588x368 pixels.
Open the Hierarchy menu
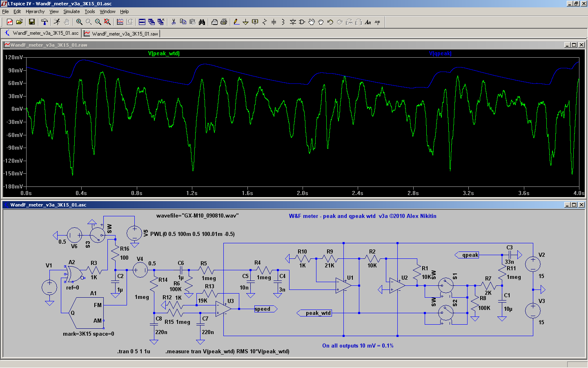pos(35,11)
